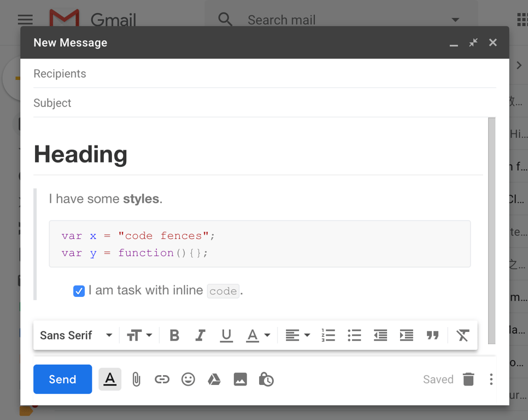The height and width of the screenshot is (420, 528).
Task: Click the attach files paperclip icon
Action: pyautogui.click(x=136, y=379)
